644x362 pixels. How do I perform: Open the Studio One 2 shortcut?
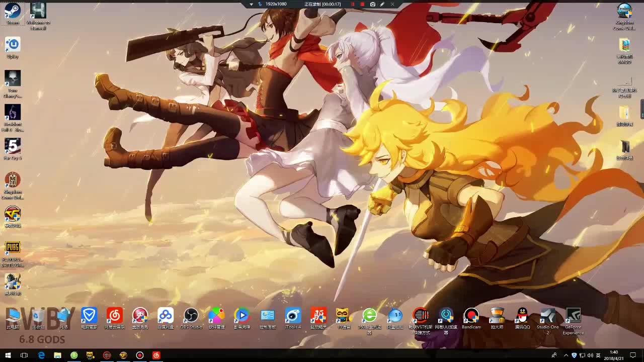pyautogui.click(x=547, y=321)
